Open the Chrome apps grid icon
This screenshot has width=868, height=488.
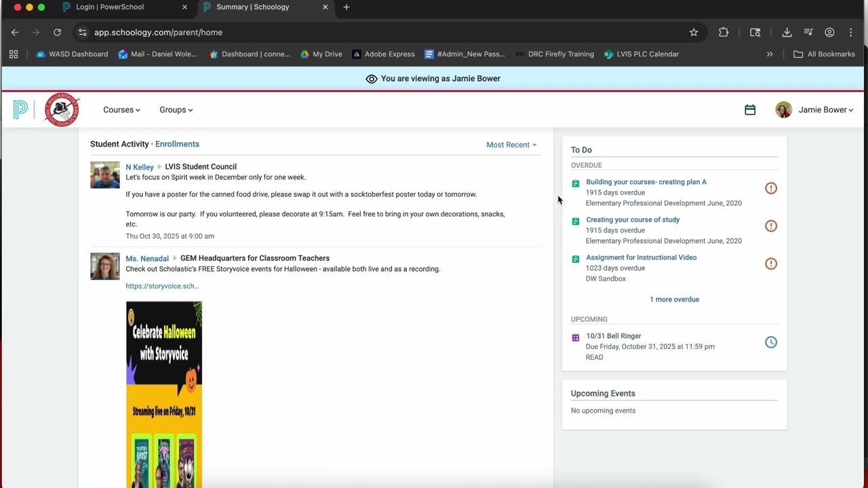coord(14,54)
